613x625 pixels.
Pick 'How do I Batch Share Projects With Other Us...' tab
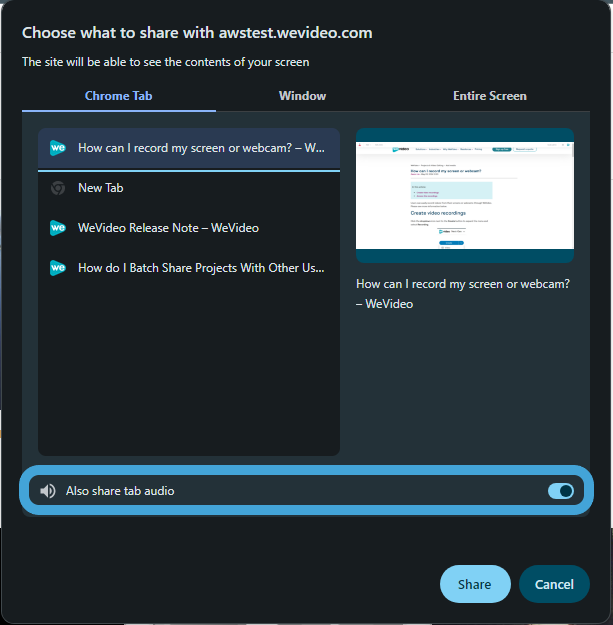point(189,268)
